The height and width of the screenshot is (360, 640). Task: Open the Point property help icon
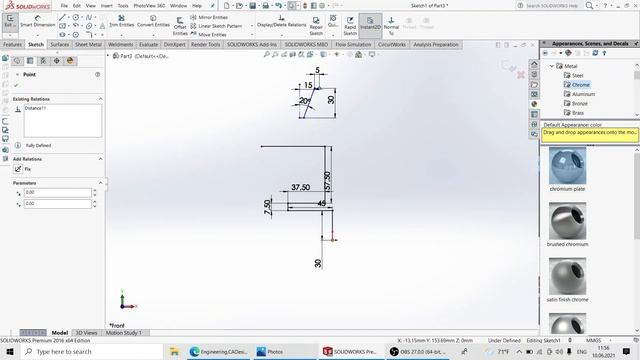click(x=98, y=74)
